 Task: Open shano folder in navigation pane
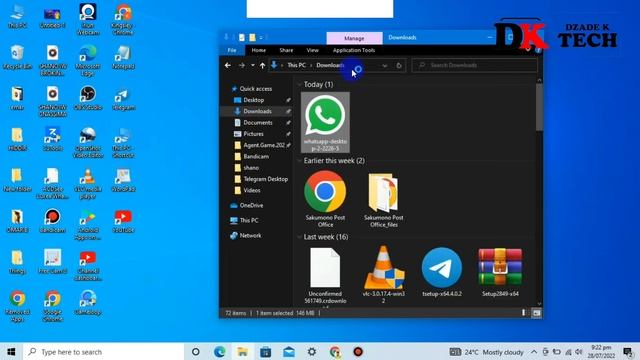(x=251, y=168)
